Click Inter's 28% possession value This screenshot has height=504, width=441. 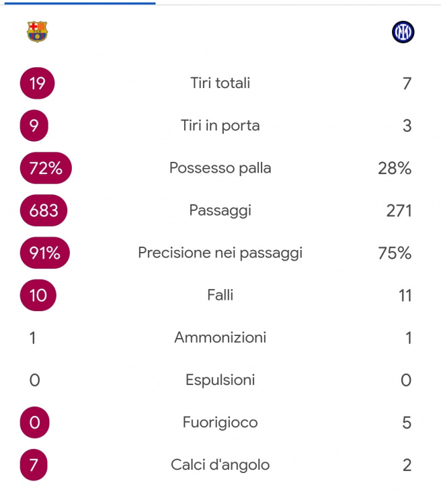click(395, 168)
